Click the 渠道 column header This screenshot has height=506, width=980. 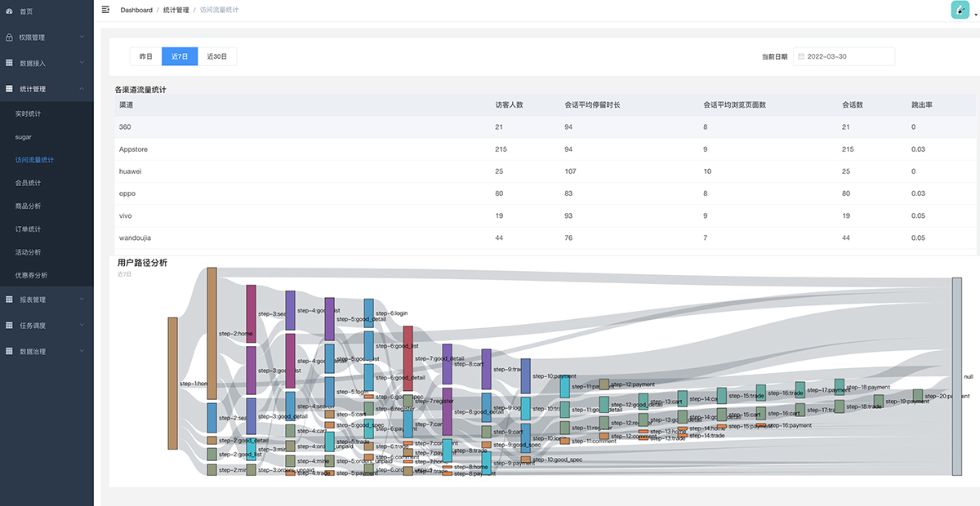pos(126,105)
